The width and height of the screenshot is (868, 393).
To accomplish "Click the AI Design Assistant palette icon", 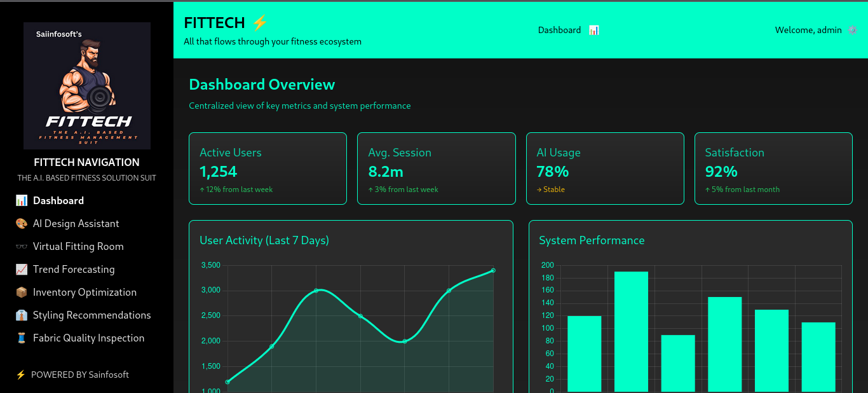I will tap(22, 223).
